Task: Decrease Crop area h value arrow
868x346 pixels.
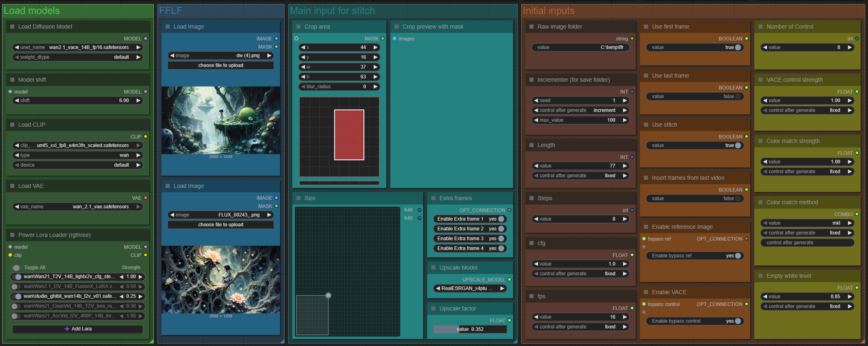Action: tap(303, 77)
